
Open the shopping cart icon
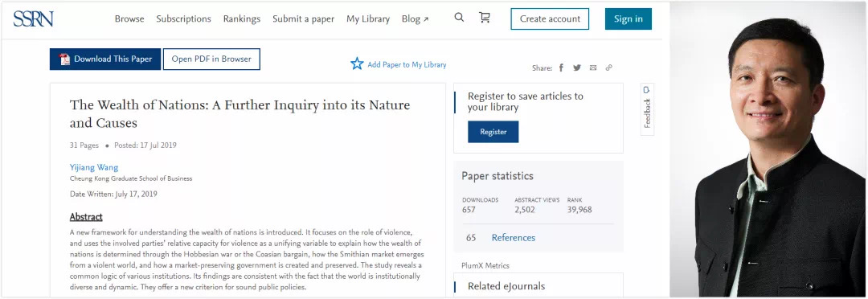485,18
